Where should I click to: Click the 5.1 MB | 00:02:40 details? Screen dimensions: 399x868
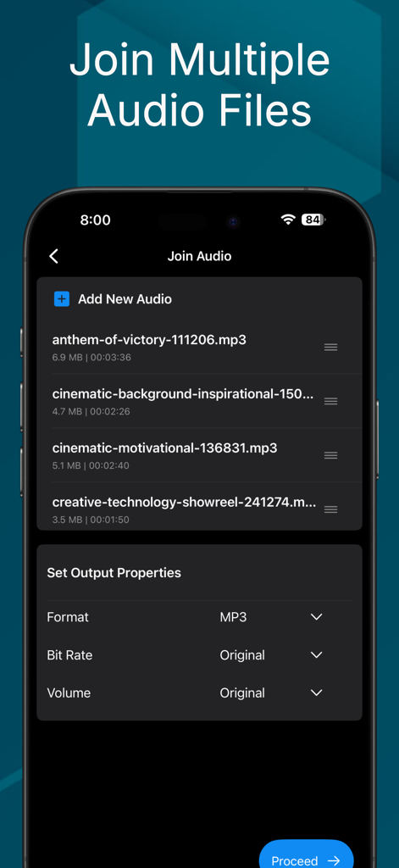click(x=91, y=465)
